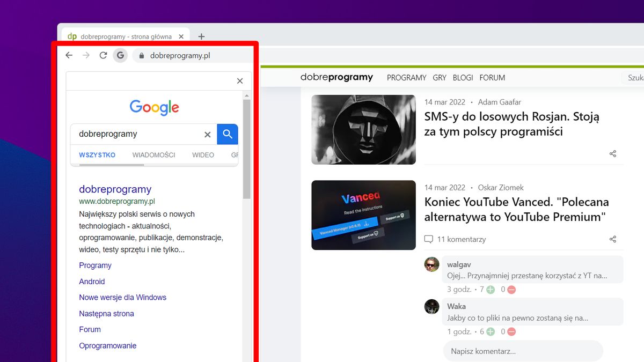This screenshot has height=362, width=644.
Task: Select the WSZYSTKO search tab
Action: [97, 155]
